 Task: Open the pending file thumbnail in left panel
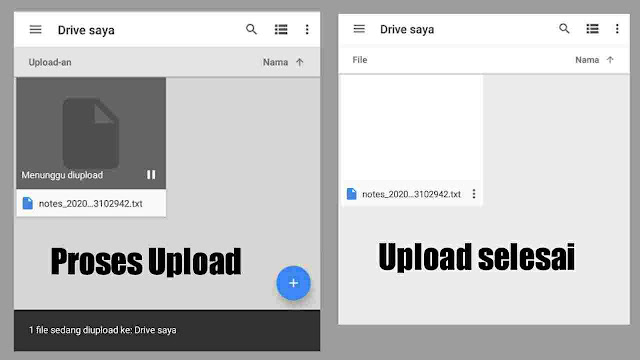pyautogui.click(x=91, y=133)
